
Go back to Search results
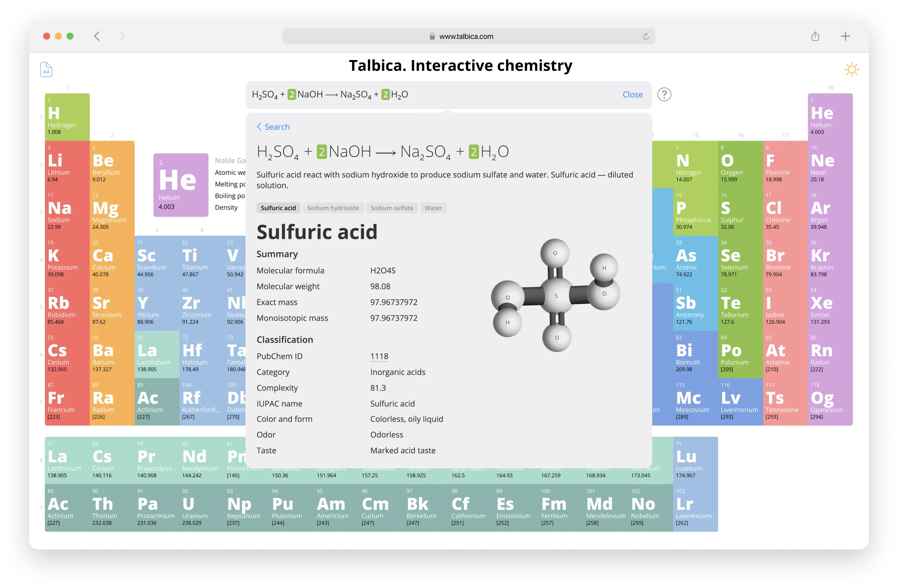[x=273, y=127]
